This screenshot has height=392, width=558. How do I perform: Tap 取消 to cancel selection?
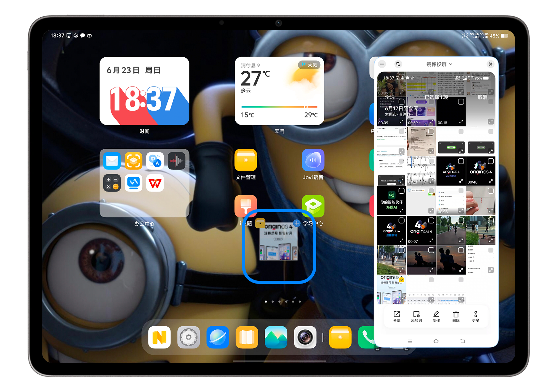click(483, 97)
